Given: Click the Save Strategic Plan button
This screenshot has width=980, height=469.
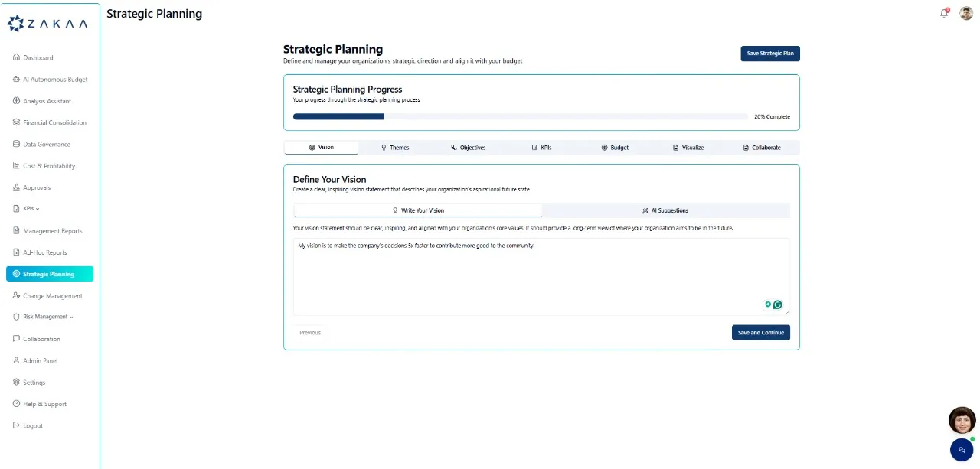Looking at the screenshot, I should click(x=769, y=54).
